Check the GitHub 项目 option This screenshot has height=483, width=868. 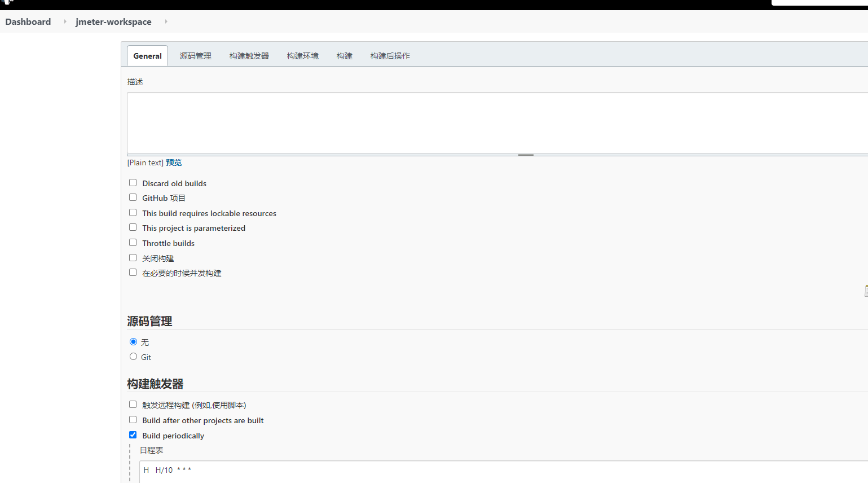(133, 197)
